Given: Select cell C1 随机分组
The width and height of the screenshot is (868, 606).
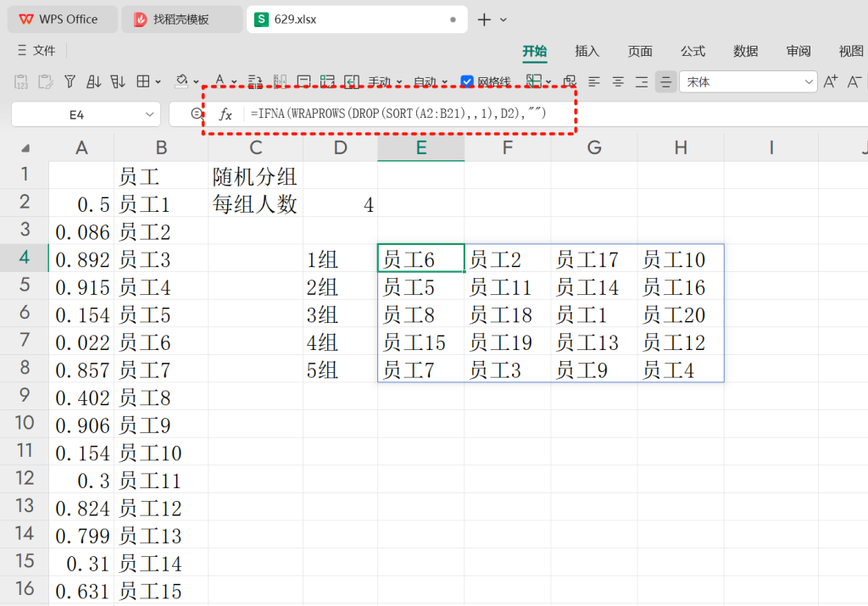Looking at the screenshot, I should pyautogui.click(x=255, y=175).
